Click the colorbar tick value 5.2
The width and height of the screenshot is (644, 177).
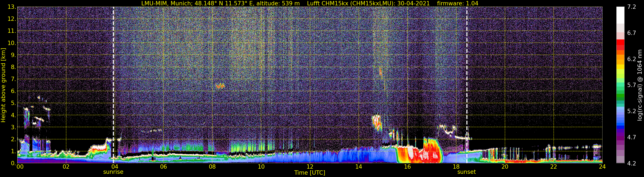pyautogui.click(x=632, y=111)
